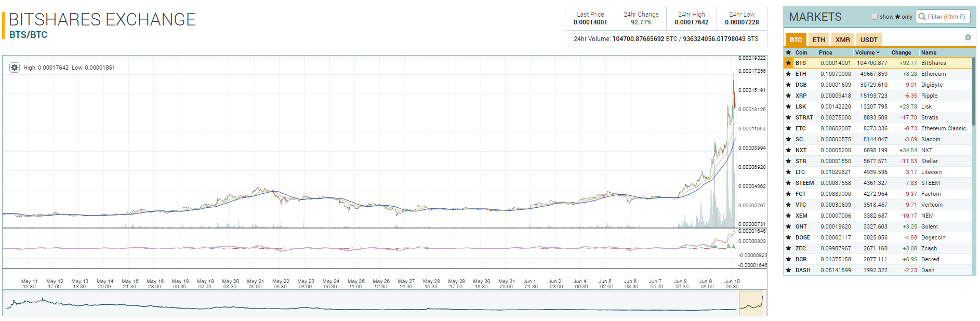Viewport: 980px width, 321px height.
Task: Toggle favorite star for VTC row
Action: (788, 205)
